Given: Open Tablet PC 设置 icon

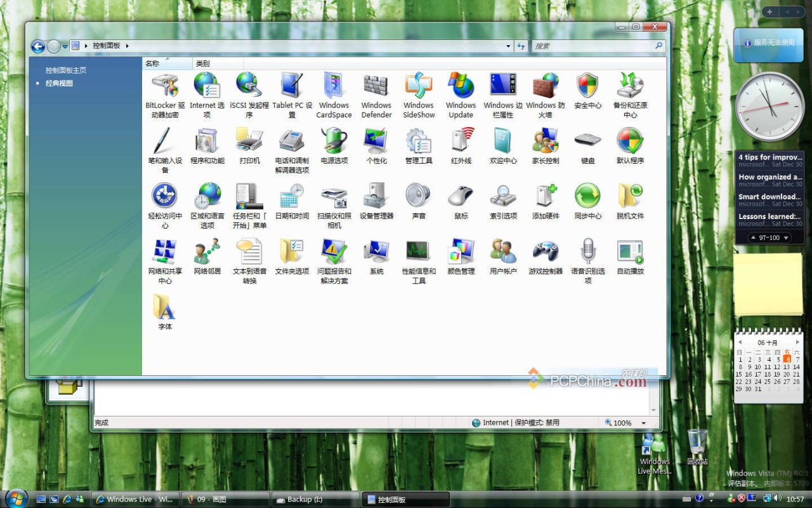Looking at the screenshot, I should 292,85.
